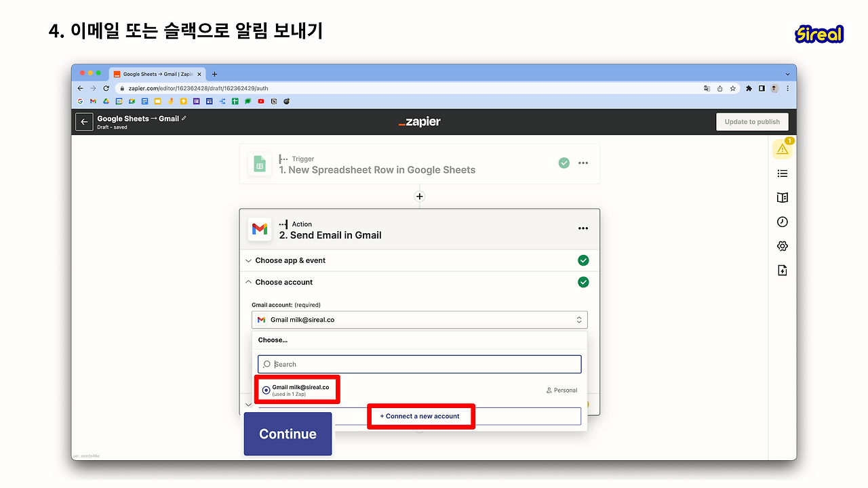This screenshot has width=868, height=488.
Task: Open the browser Extensions puzzle icon
Action: pyautogui.click(x=749, y=88)
